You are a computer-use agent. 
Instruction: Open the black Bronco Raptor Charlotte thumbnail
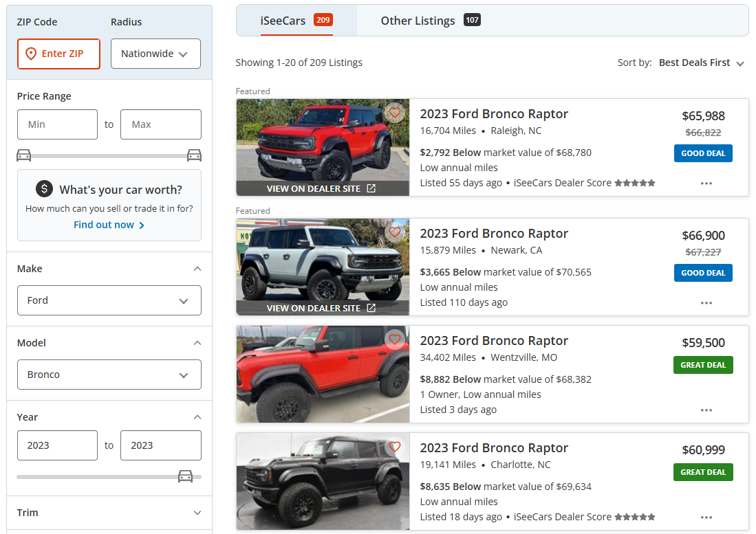pyautogui.click(x=323, y=482)
